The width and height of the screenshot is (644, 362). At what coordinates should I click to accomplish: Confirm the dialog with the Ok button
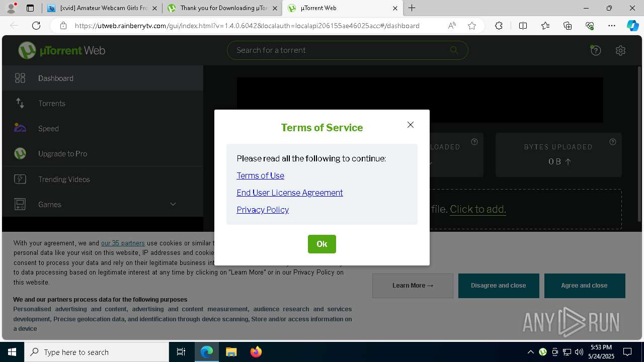(322, 244)
